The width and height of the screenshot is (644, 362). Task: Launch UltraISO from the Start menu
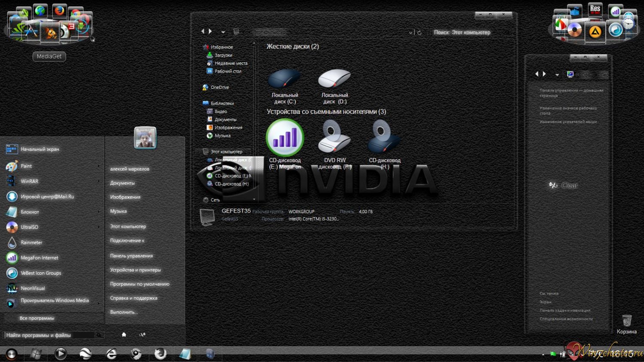[52, 227]
